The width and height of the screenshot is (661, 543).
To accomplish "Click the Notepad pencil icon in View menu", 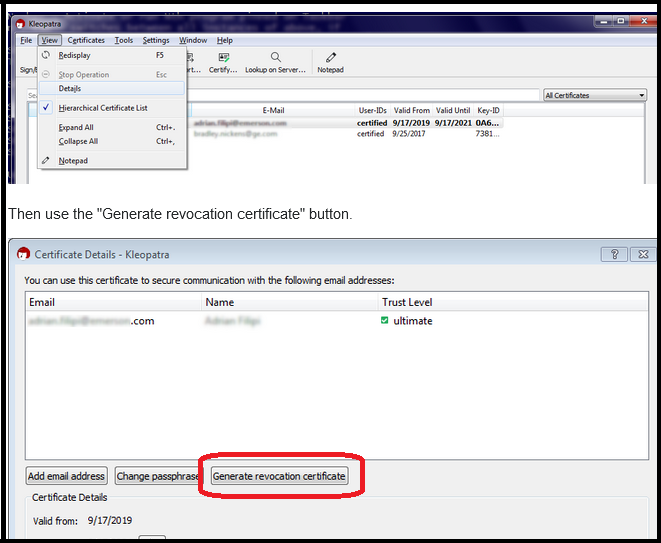I will [46, 160].
